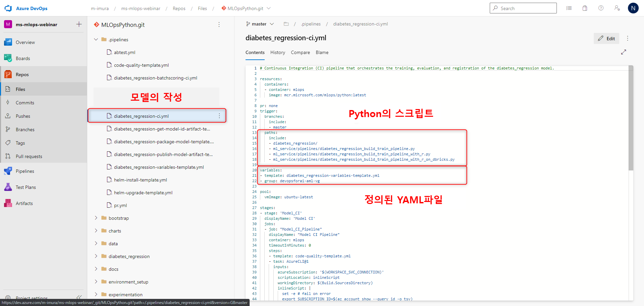Click the plus icon next to ms-mlops-webinar
The height and width of the screenshot is (306, 644).
[x=79, y=24]
